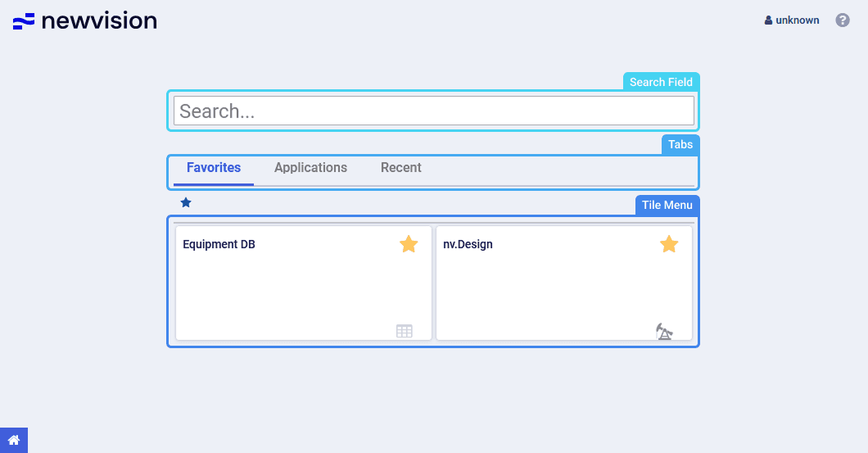The image size is (868, 453).
Task: Click the Tabs label tag
Action: click(x=680, y=144)
